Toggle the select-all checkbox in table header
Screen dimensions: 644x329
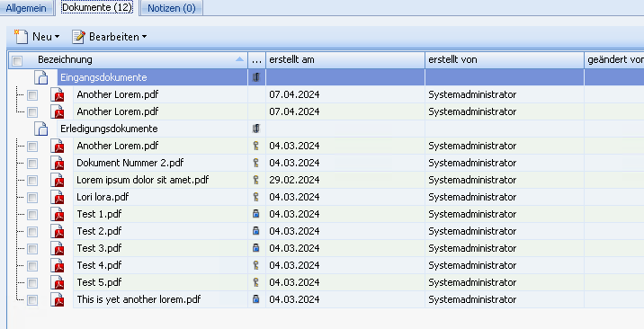coord(17,61)
